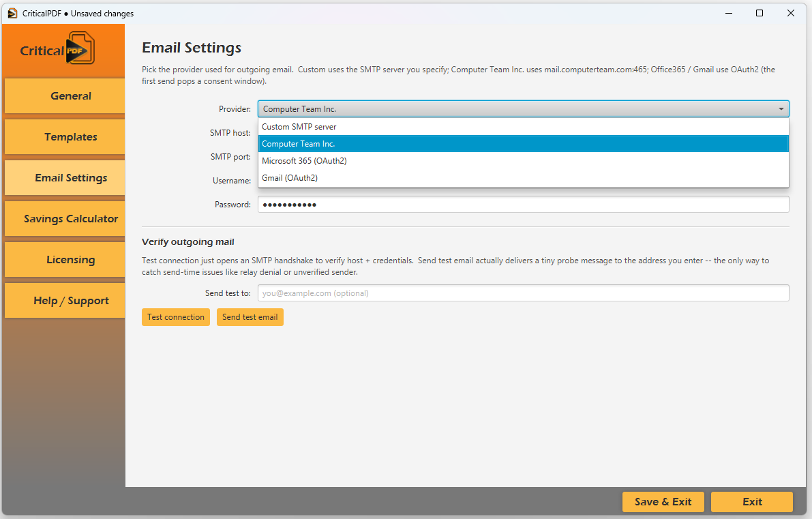This screenshot has height=519, width=812.
Task: Choose Gmail (OAuth2) provider option
Action: (x=523, y=178)
